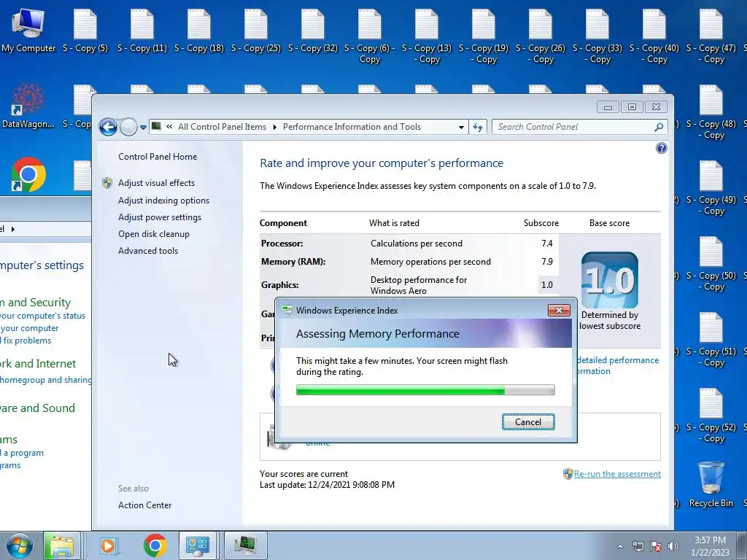Go back with the Back arrow button
Image resolution: width=747 pixels, height=560 pixels.
pyautogui.click(x=108, y=127)
